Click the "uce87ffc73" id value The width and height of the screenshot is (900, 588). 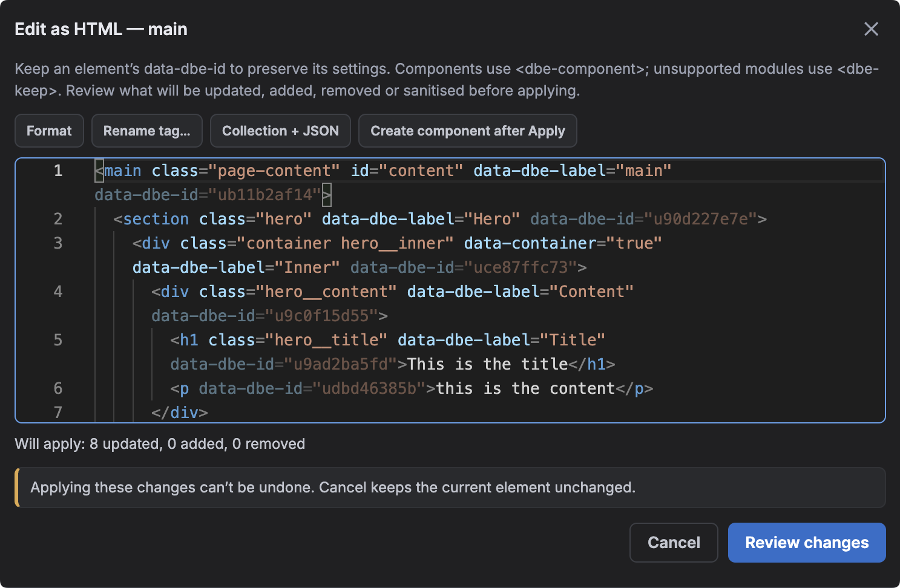coord(521,267)
